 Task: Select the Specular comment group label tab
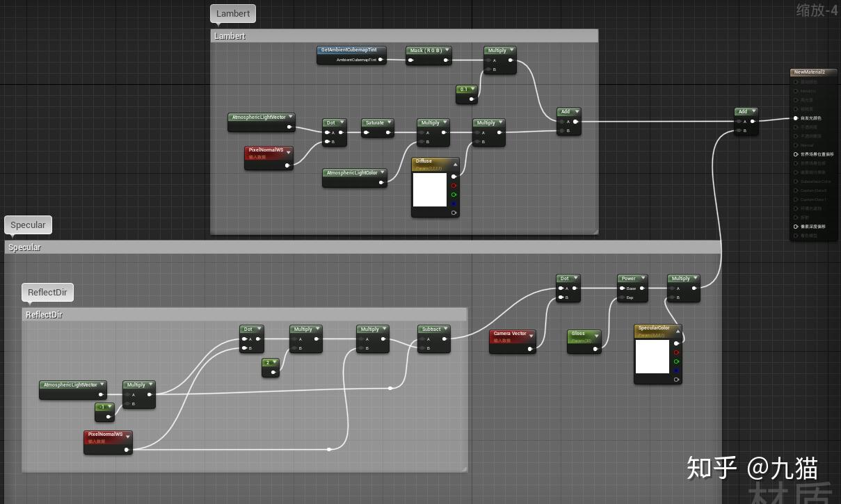pos(28,225)
